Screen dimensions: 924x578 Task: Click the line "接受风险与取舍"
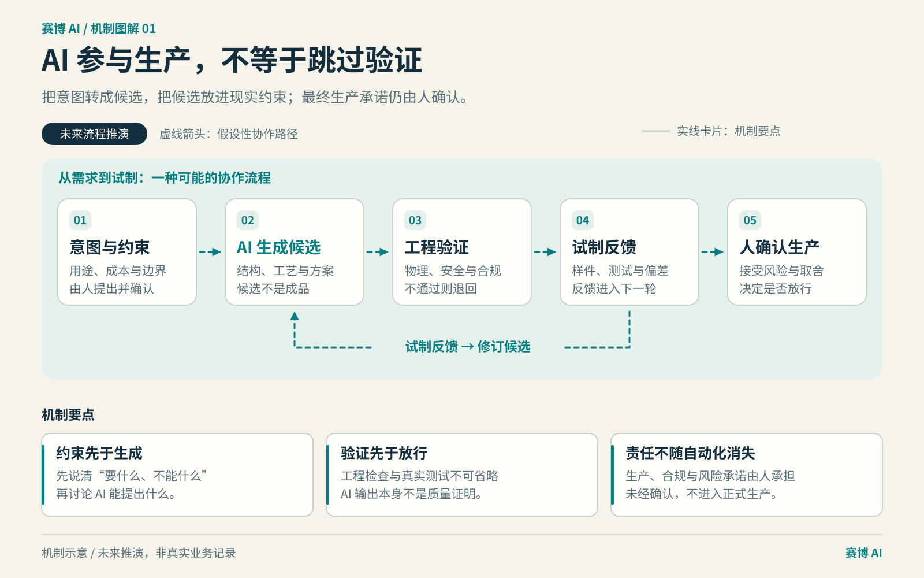coord(781,271)
